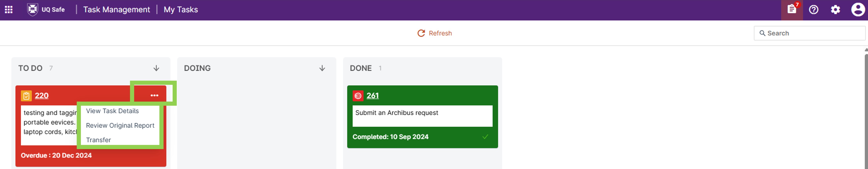Click into the Search field

click(809, 33)
